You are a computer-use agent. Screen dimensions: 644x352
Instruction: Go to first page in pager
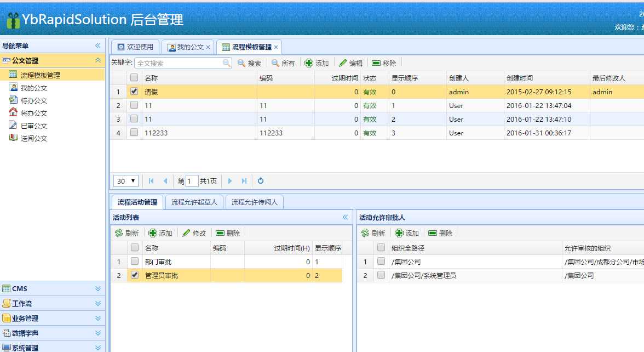(x=151, y=181)
